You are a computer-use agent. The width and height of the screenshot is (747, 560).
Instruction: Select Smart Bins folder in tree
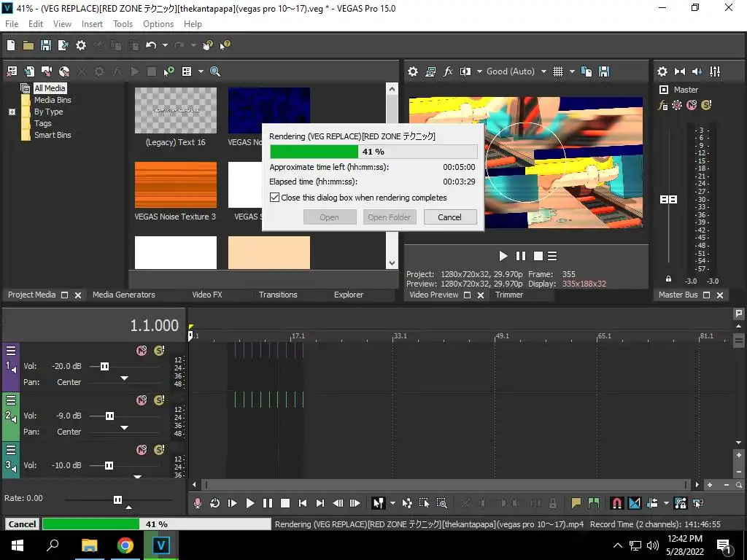click(53, 135)
